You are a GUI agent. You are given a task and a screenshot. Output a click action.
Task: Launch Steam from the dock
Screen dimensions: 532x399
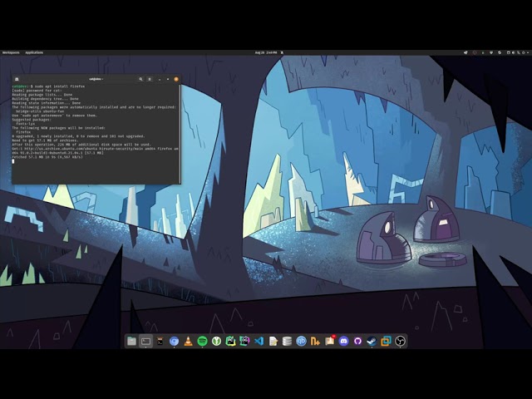372,341
